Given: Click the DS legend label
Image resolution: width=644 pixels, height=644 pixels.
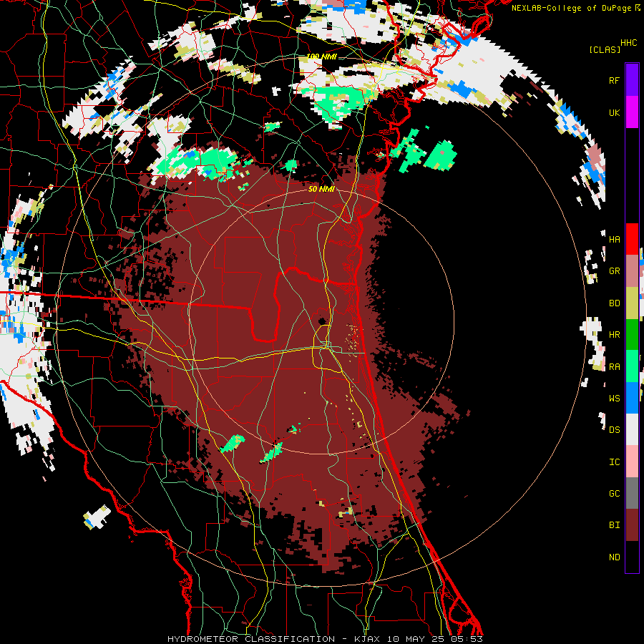Looking at the screenshot, I should [x=614, y=430].
